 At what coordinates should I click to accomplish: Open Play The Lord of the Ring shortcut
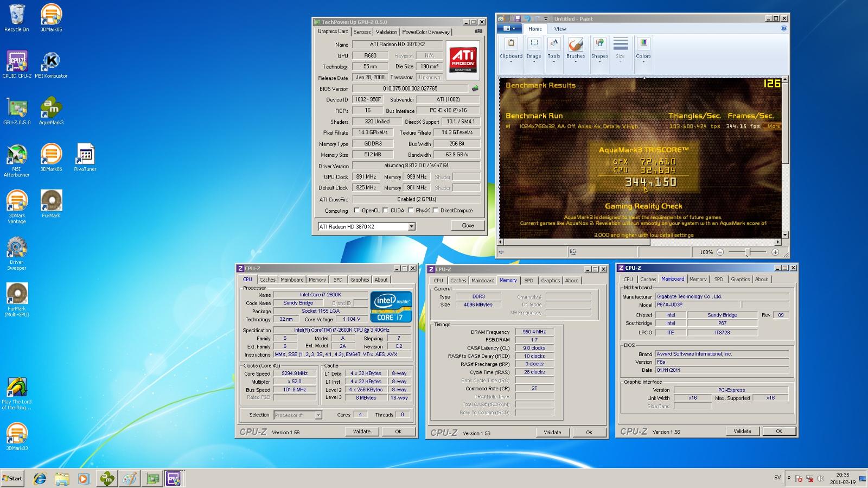17,394
